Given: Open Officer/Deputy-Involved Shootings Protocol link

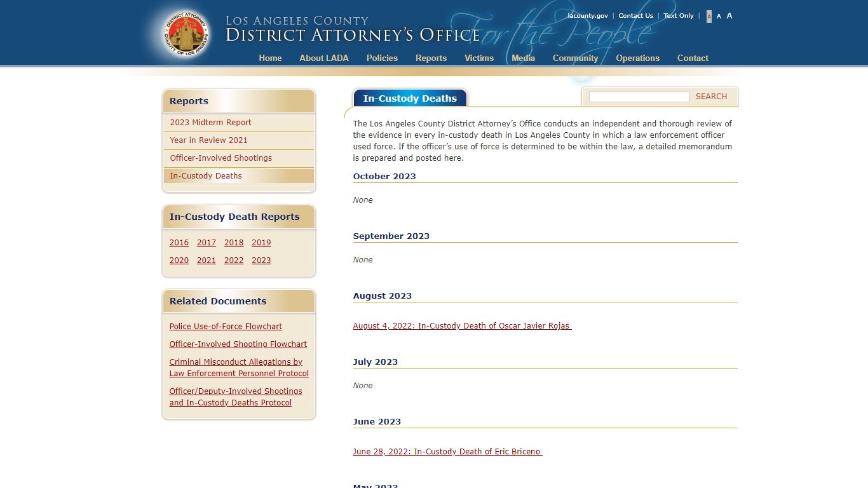Looking at the screenshot, I should pos(236,397).
